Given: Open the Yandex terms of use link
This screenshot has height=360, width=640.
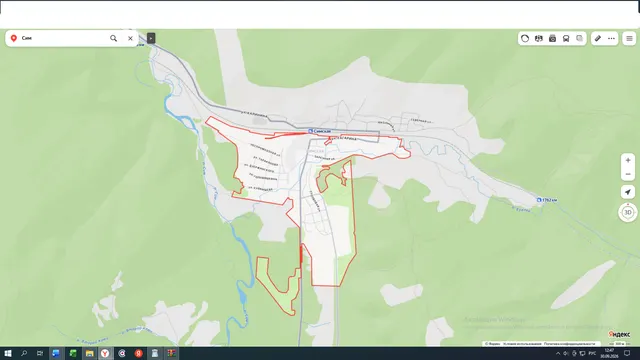Looking at the screenshot, I should pos(522,344).
